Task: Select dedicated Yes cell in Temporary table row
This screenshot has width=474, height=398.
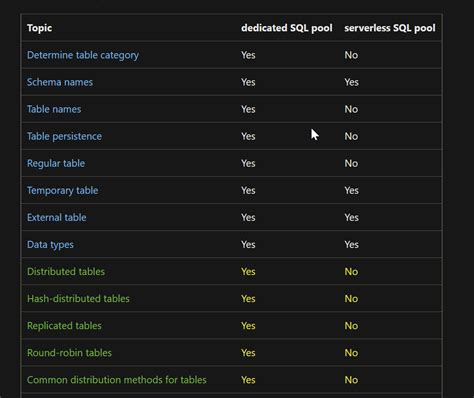Action: pos(248,190)
